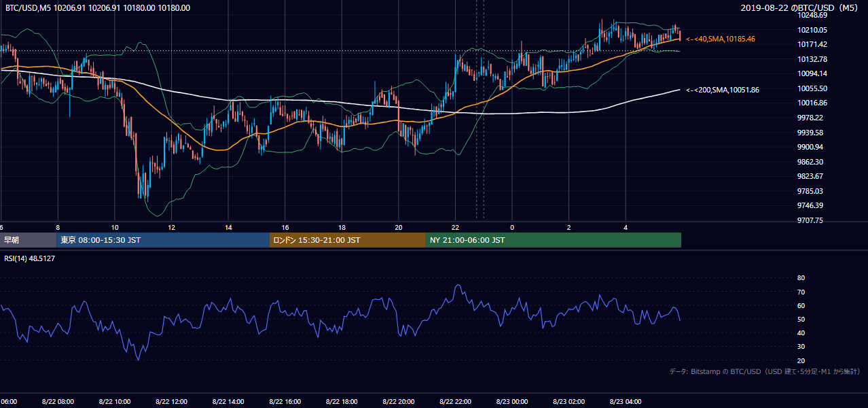The height and width of the screenshot is (408, 868).
Task: Click price axis value 10248.69
Action: pyautogui.click(x=812, y=15)
